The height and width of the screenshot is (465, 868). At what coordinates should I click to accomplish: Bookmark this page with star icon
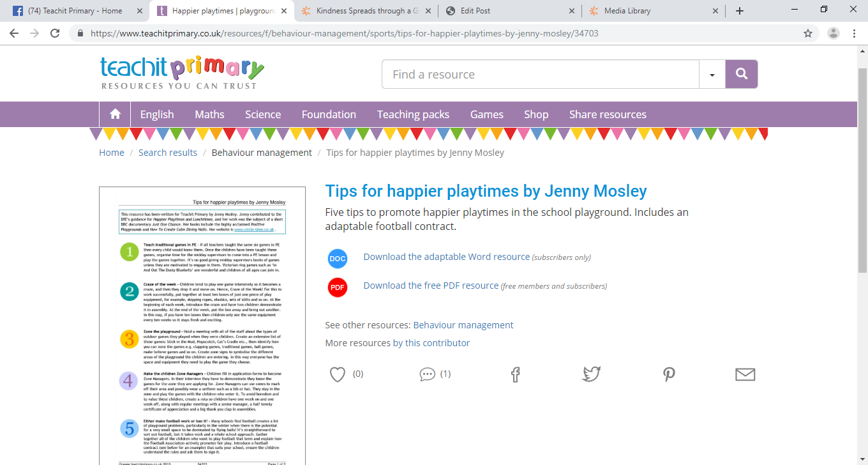click(x=808, y=33)
